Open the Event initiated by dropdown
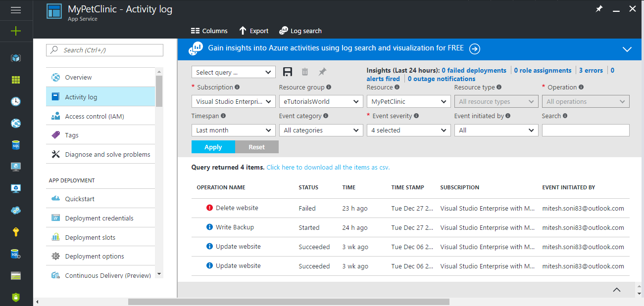This screenshot has width=644, height=306. pos(496,130)
